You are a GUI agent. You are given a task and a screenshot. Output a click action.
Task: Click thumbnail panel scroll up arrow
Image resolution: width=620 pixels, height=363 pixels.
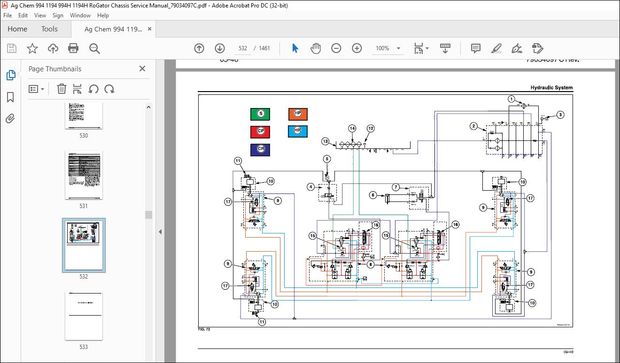[149, 107]
